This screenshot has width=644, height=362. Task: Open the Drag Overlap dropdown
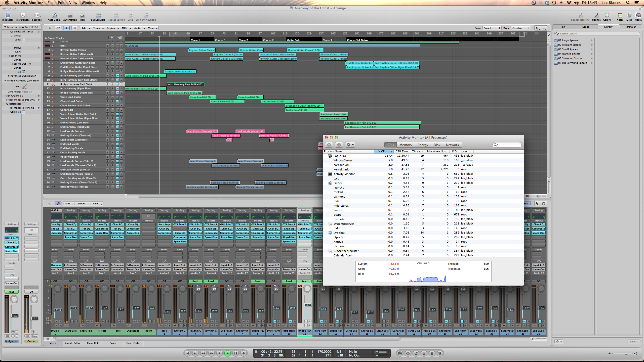521,28
